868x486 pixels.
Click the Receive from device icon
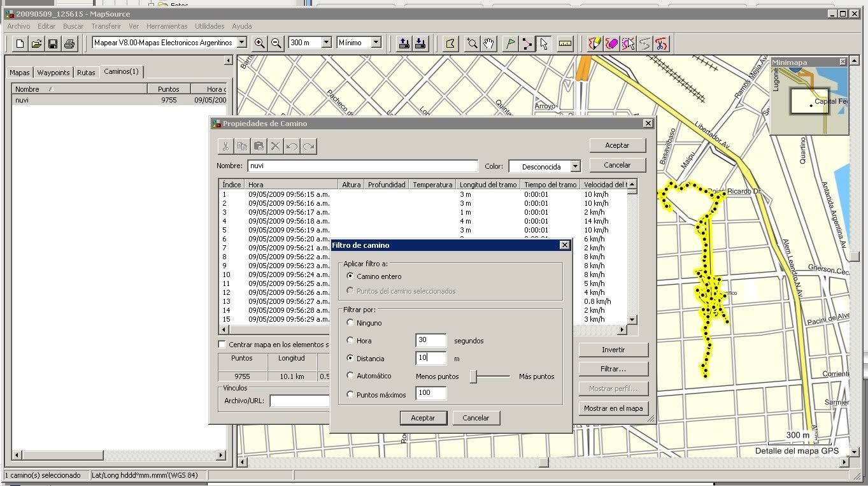coord(420,43)
